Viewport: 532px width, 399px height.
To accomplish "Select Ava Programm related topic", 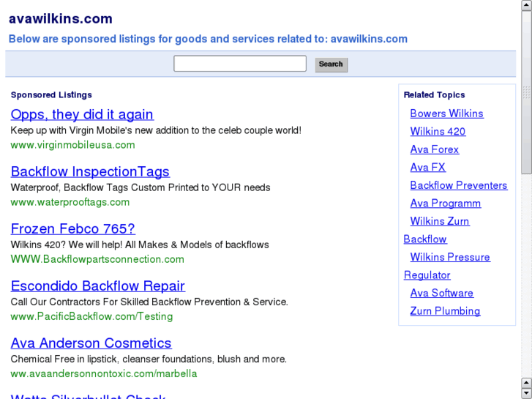I will coord(446,204).
